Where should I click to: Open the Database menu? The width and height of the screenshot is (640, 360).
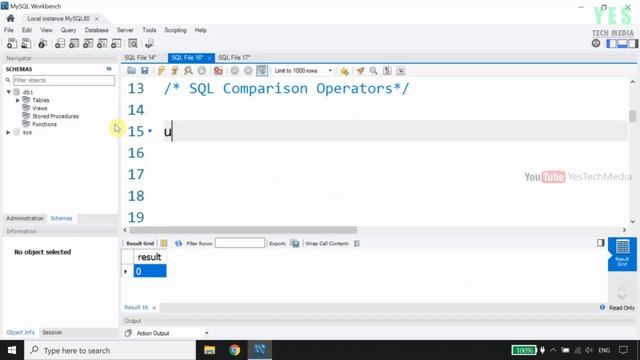pos(96,30)
